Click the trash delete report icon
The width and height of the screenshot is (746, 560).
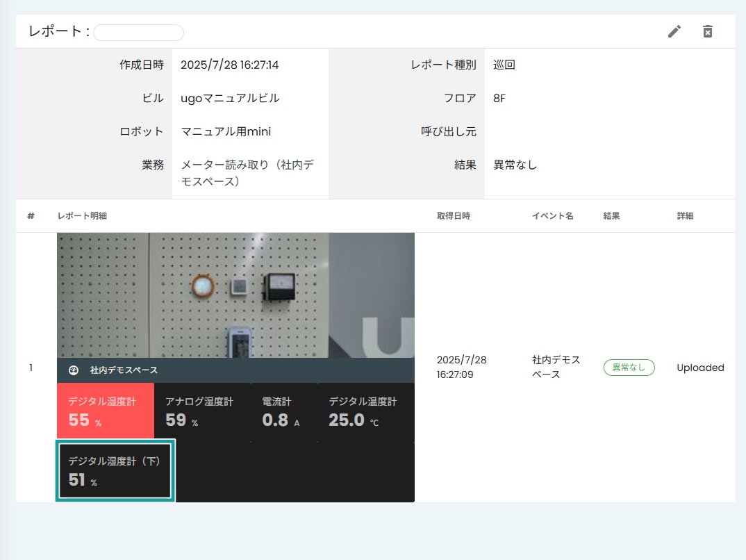[x=708, y=31]
